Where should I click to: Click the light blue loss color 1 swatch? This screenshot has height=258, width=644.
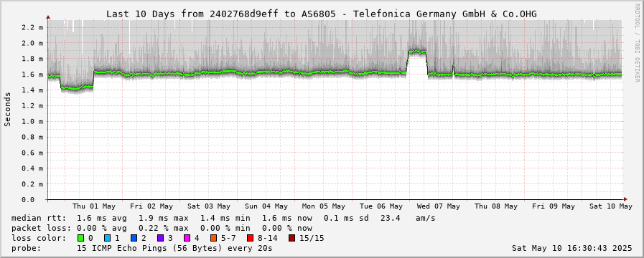click(107, 238)
